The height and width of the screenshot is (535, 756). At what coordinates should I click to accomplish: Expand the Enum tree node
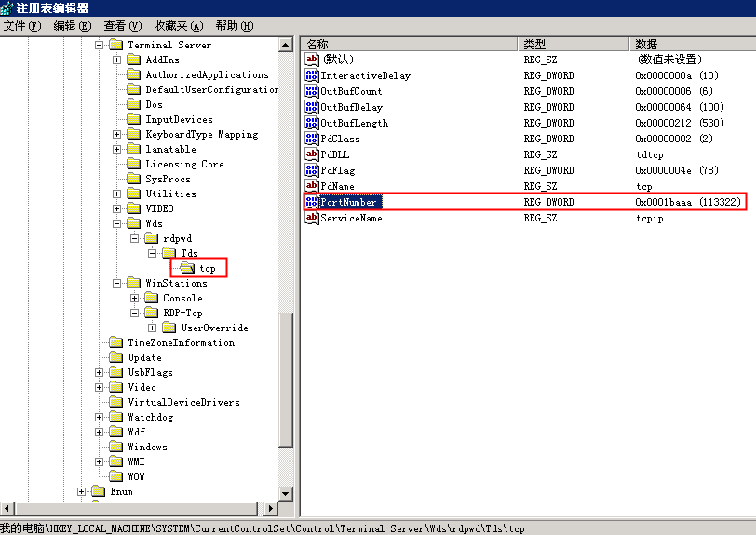point(82,491)
